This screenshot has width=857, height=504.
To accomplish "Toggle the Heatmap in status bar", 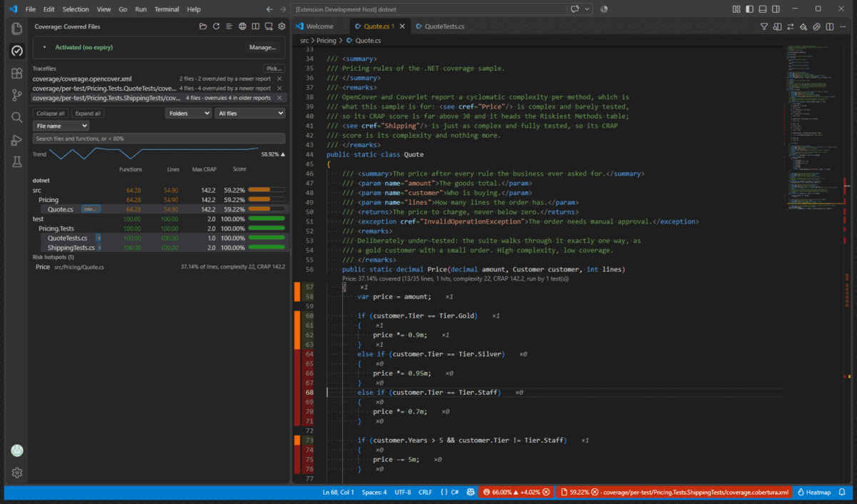I will [x=814, y=492].
